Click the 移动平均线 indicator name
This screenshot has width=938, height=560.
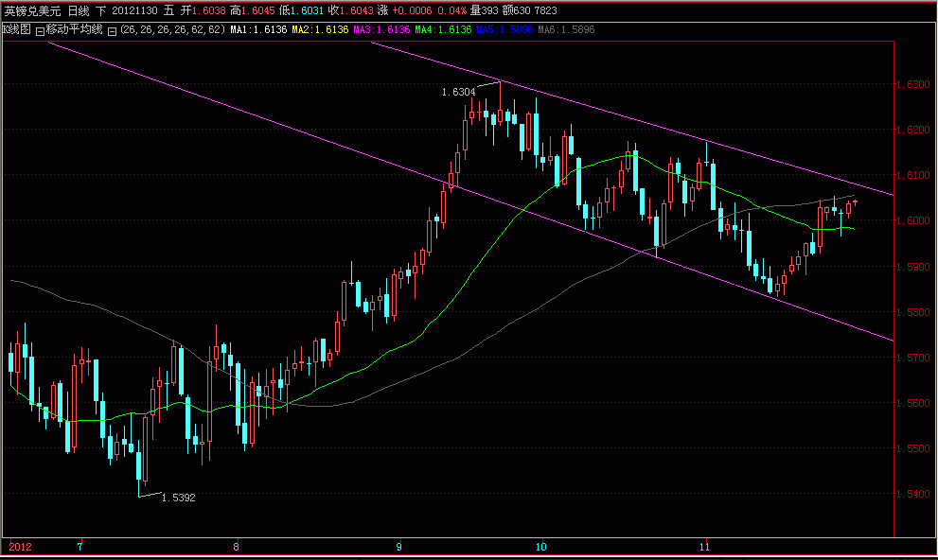74,29
